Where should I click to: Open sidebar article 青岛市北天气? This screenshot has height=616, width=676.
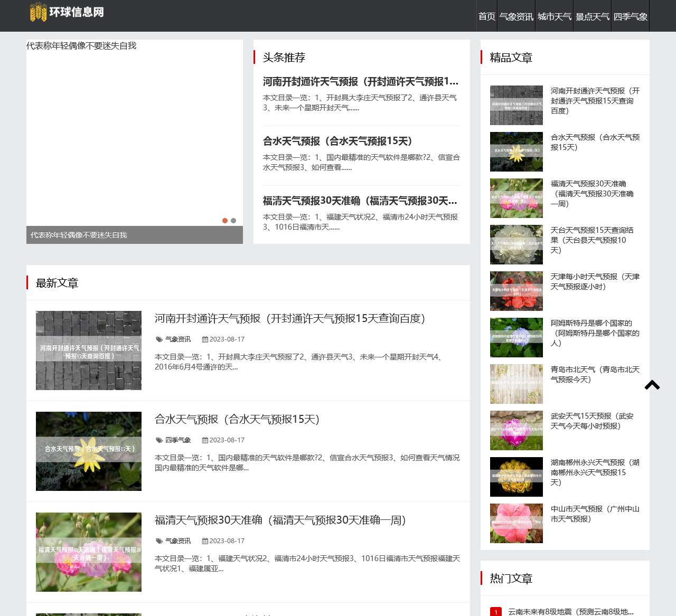pos(595,374)
